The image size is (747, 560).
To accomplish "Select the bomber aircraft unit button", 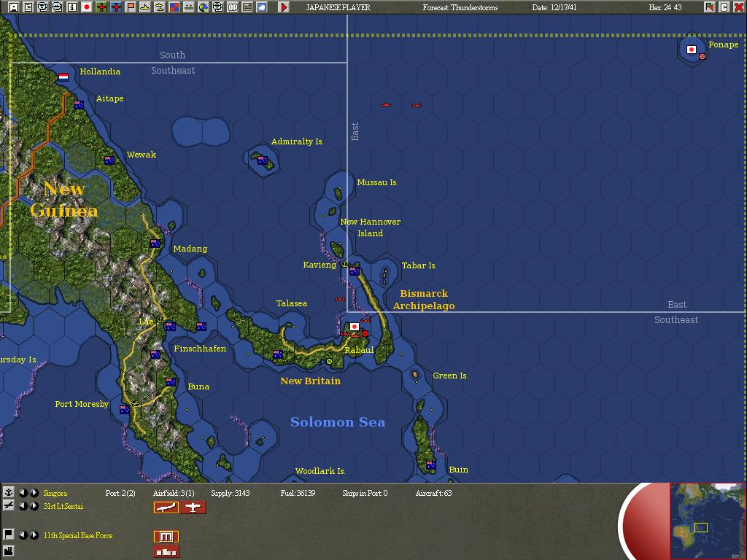I will point(166,507).
